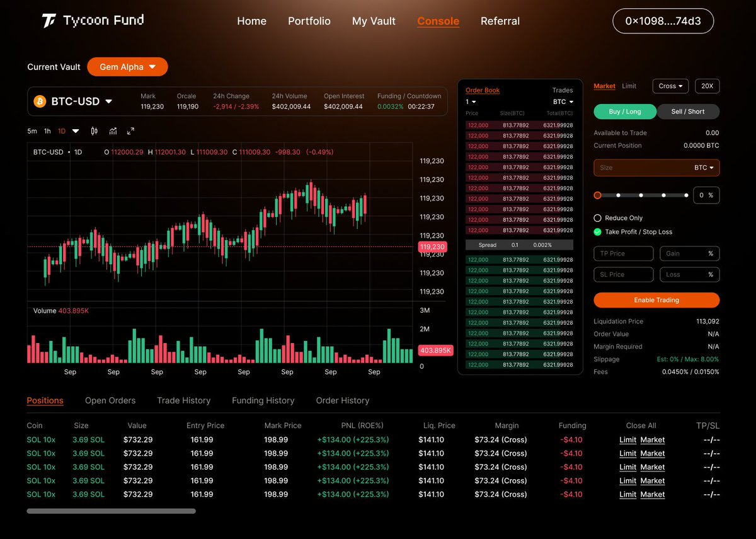Click the TP Price input field
Image resolution: width=756 pixels, height=539 pixels.
pyautogui.click(x=624, y=253)
